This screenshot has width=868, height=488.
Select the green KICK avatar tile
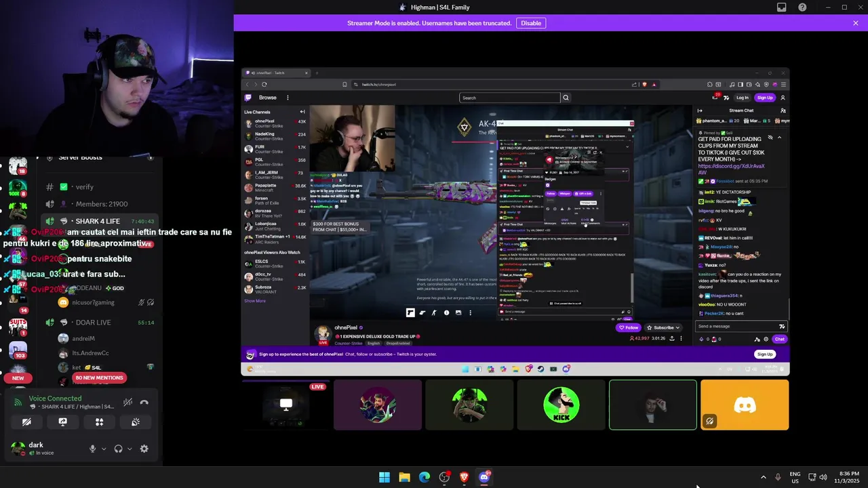tap(561, 405)
